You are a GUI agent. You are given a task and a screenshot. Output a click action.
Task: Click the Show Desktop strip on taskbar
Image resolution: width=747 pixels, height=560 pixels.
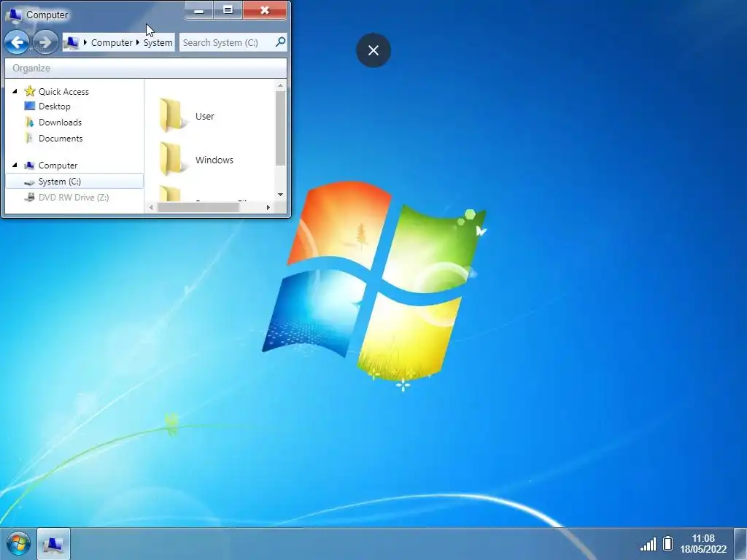tap(740, 543)
